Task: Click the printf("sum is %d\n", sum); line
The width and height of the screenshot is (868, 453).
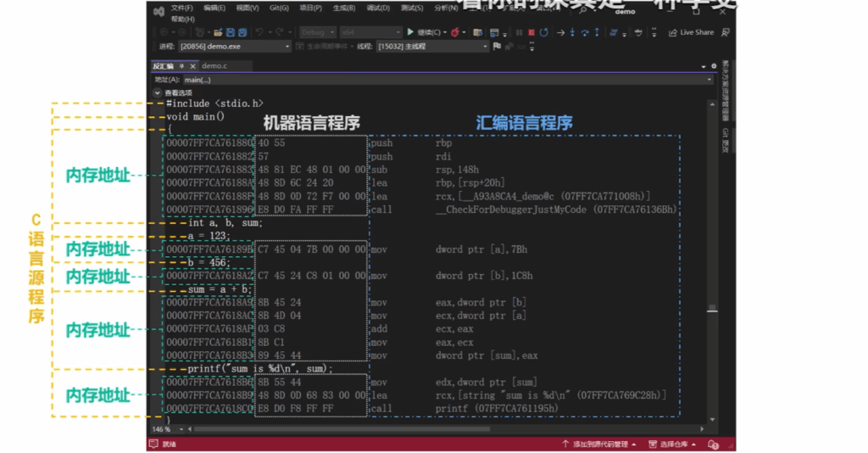Action: point(259,369)
